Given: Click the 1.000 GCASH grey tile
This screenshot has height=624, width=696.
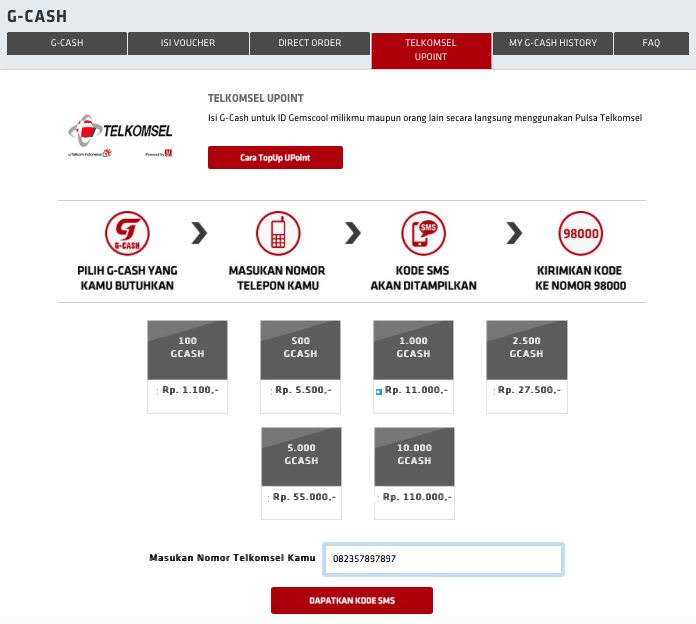Looking at the screenshot, I should point(413,350).
